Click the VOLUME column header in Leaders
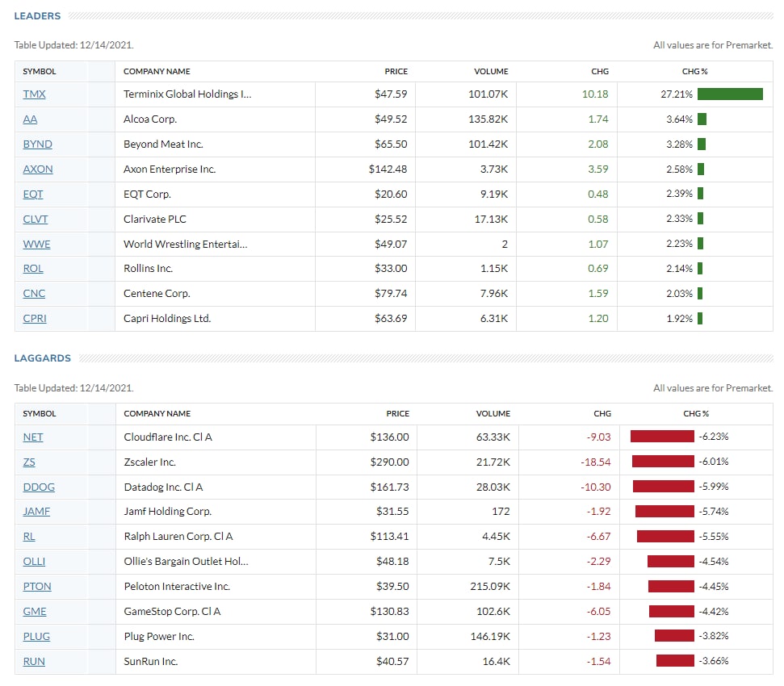Screen dimensions: 784x686 tap(491, 72)
